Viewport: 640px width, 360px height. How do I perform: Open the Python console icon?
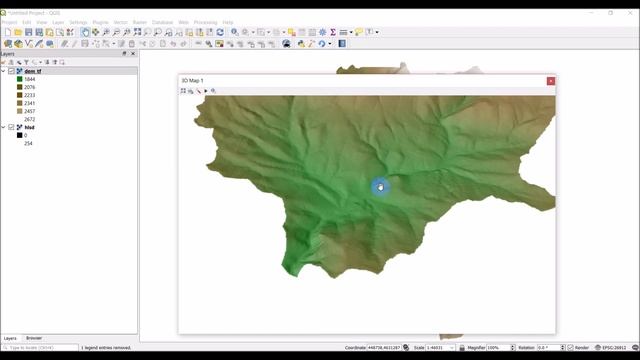click(301, 44)
